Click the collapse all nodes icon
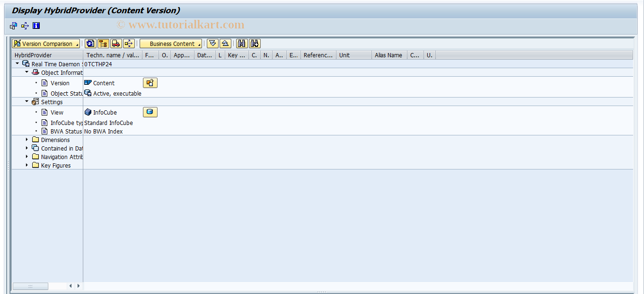644x294 pixels. [226, 44]
